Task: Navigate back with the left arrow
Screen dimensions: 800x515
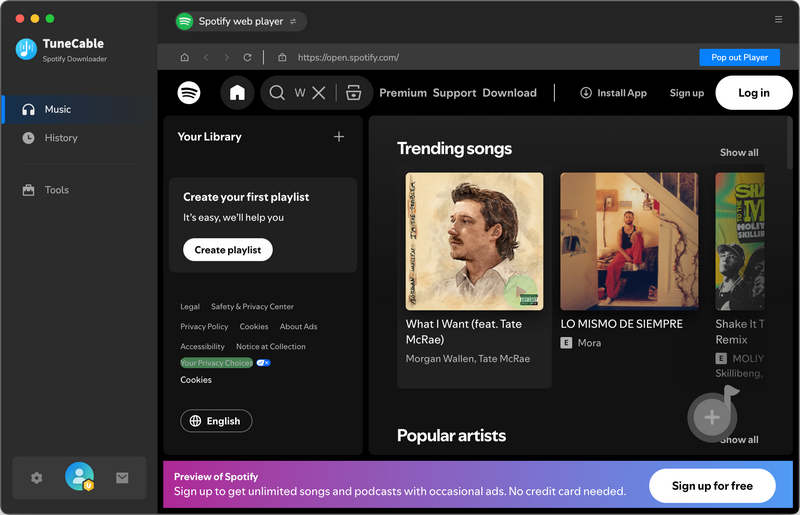Action: tap(206, 58)
